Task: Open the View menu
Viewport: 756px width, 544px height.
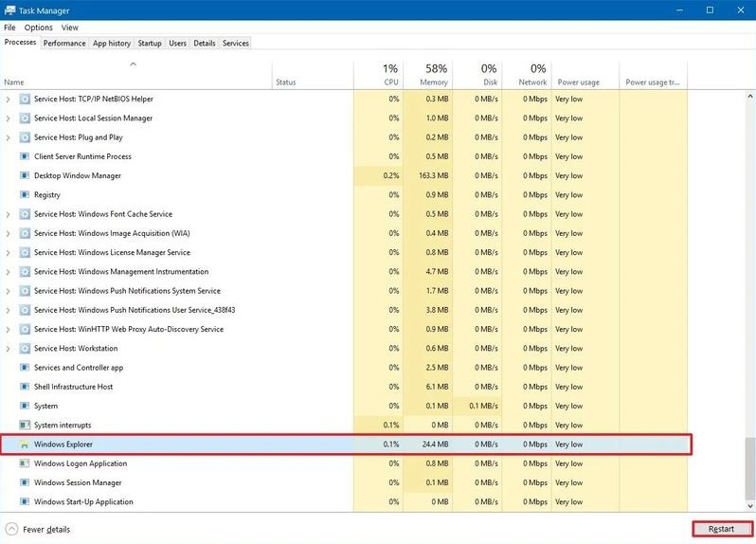Action: [70, 27]
